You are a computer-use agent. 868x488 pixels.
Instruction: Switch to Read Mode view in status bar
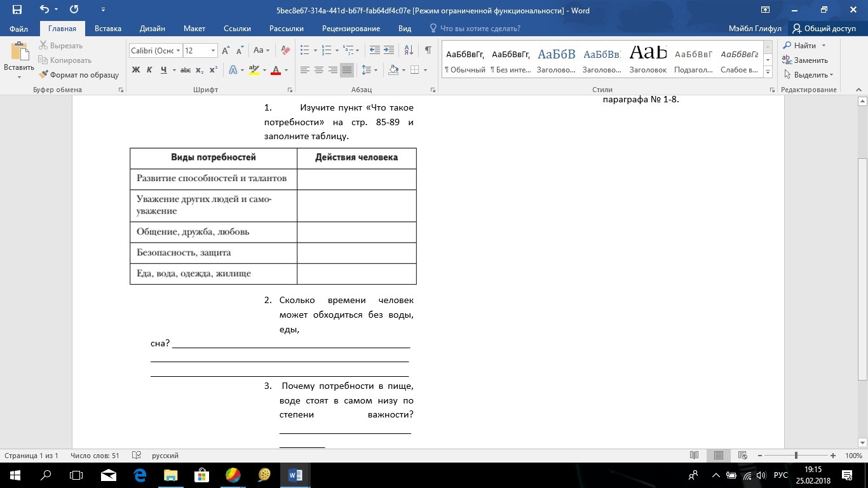[695, 456]
